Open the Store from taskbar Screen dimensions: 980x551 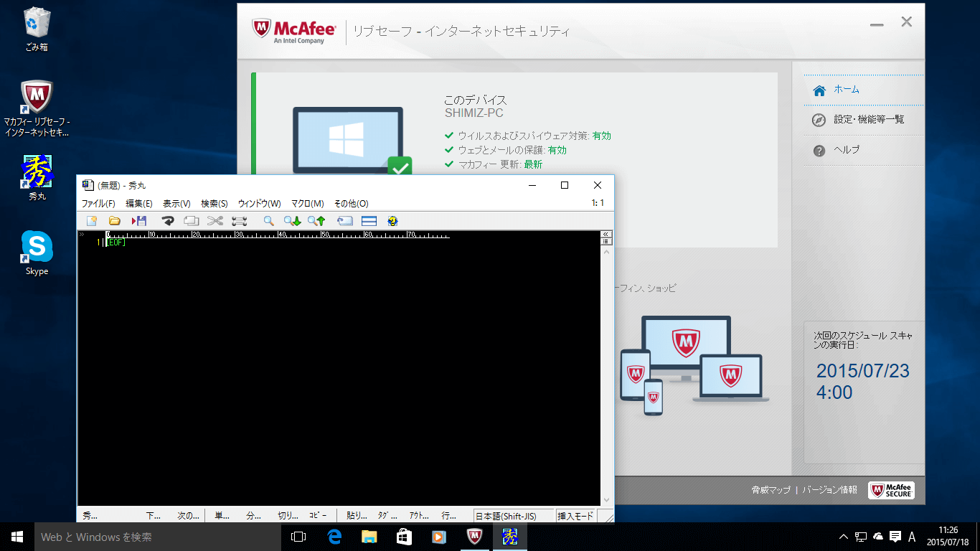404,537
